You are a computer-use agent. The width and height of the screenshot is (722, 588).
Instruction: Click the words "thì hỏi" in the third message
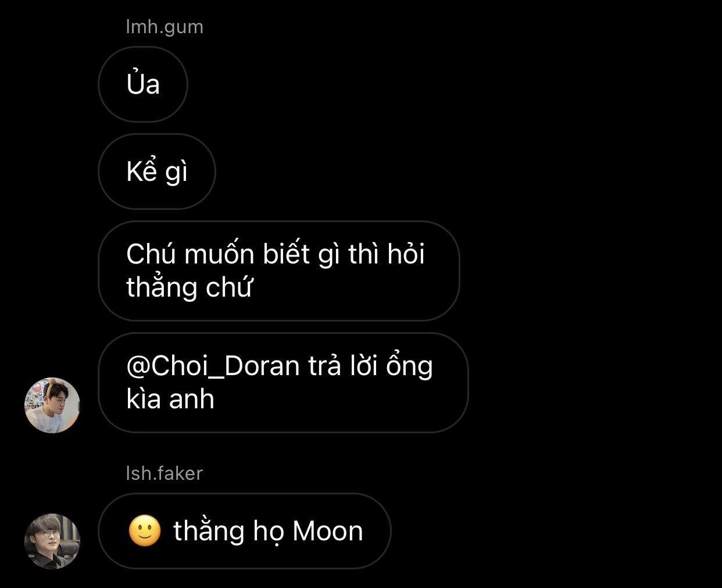tap(387, 255)
